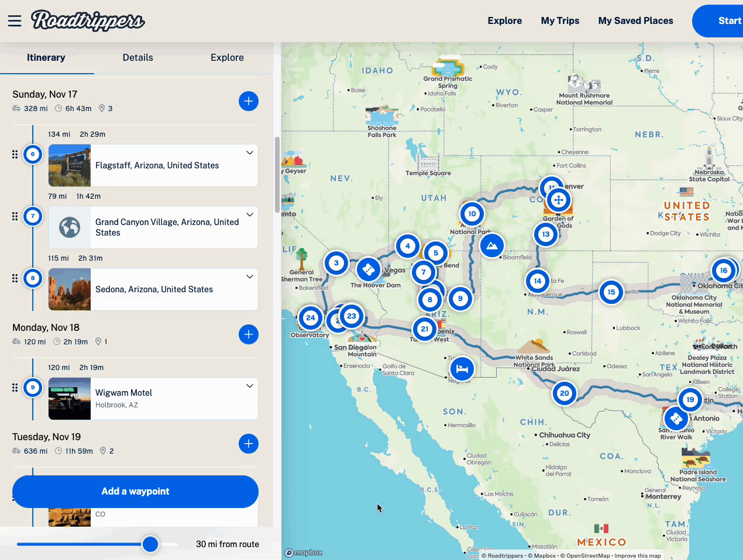
Task: Select waypoint number 7 circle in itinerary
Action: coord(33,216)
